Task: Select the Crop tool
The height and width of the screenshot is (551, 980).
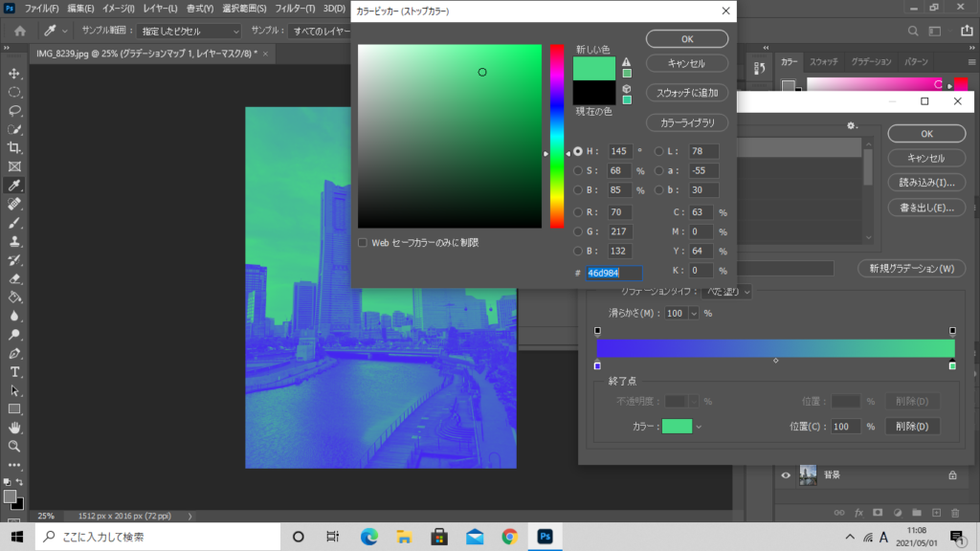Action: click(x=13, y=148)
